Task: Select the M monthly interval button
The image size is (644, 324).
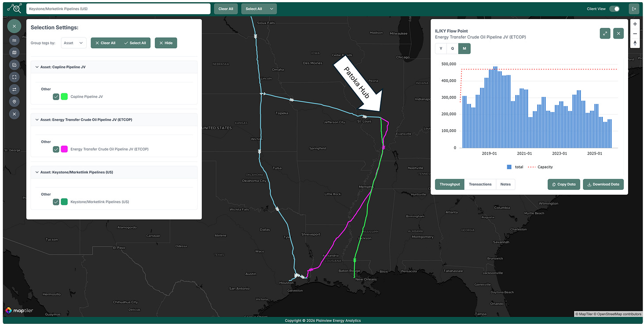Action: [x=464, y=49]
